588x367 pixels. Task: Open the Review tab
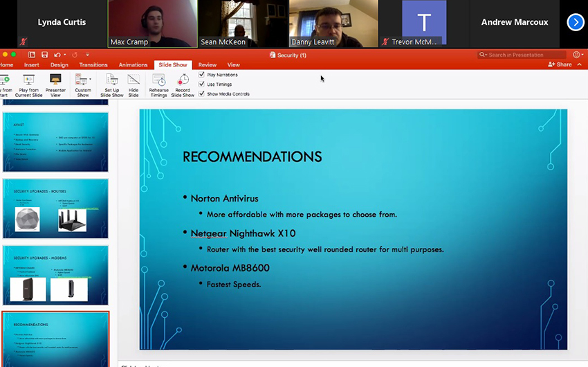point(208,65)
